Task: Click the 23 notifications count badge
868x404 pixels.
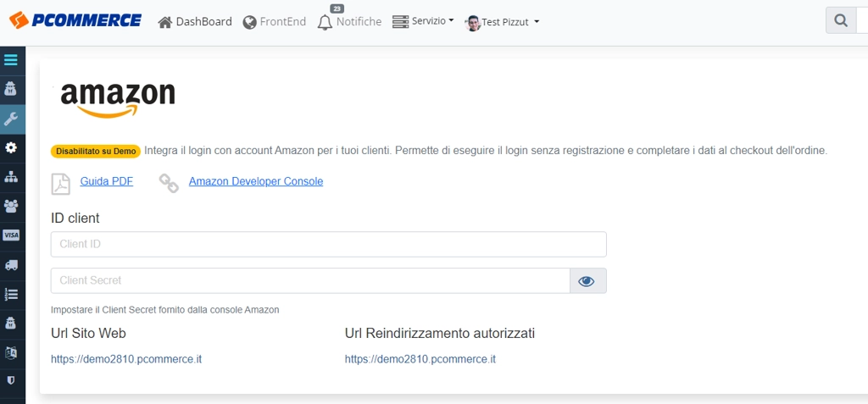Action: coord(337,8)
